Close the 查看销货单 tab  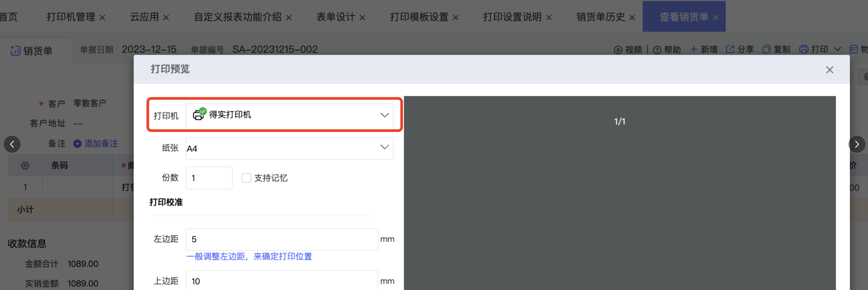pyautogui.click(x=716, y=17)
